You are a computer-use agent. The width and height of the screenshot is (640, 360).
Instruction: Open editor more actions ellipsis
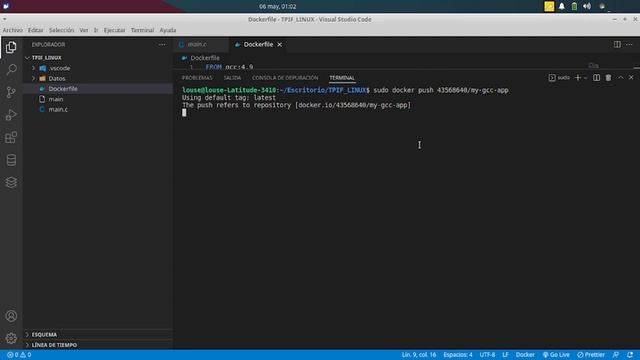coord(629,44)
